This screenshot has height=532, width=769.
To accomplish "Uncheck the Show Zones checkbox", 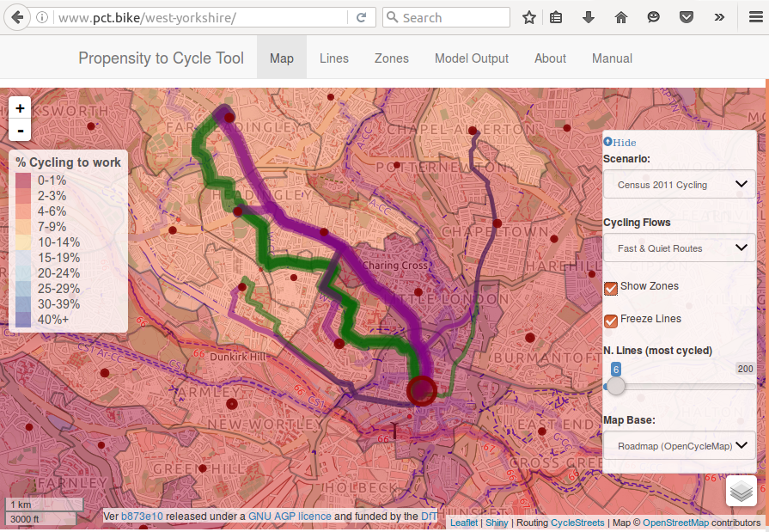I will click(x=611, y=287).
